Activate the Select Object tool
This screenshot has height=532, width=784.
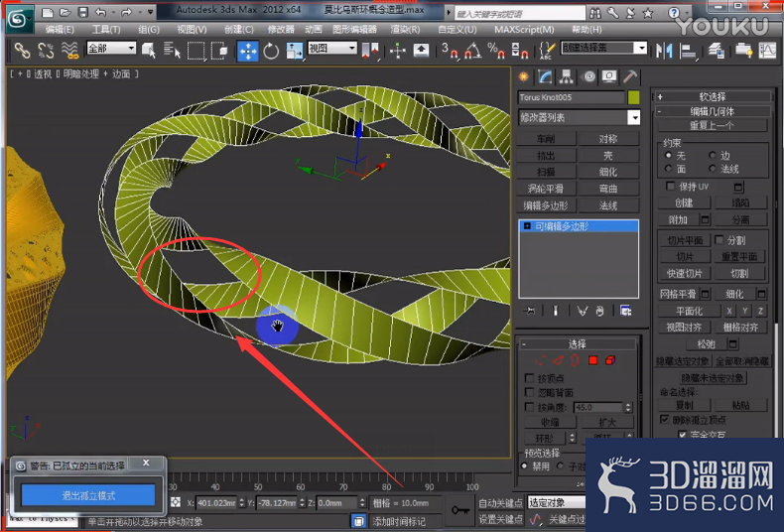point(149,51)
